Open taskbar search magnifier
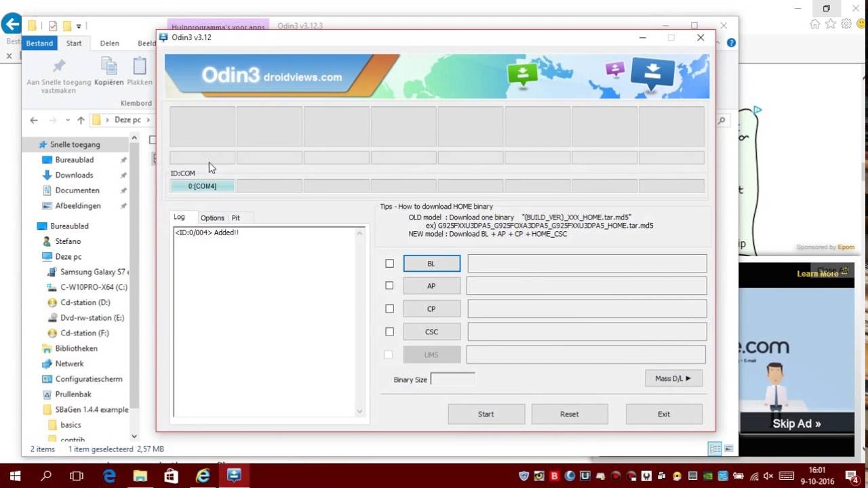The height and width of the screenshot is (488, 868). click(x=46, y=476)
